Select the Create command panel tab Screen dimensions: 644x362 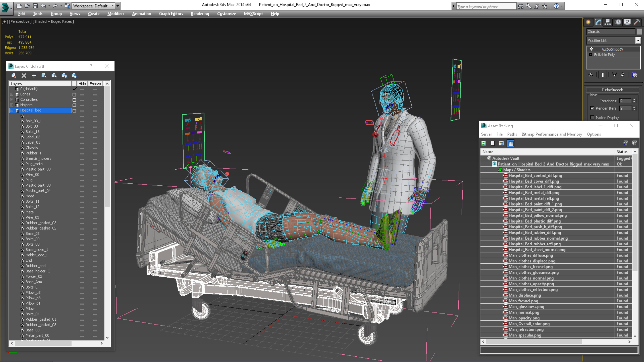click(x=588, y=22)
